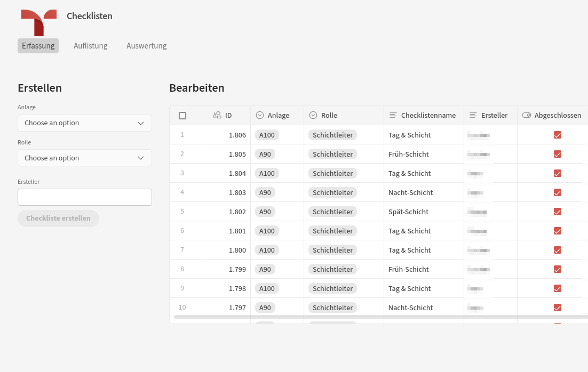Toggle Abgeschlossen checkbox for ID 1.798
The height and width of the screenshot is (372, 588).
coord(558,288)
